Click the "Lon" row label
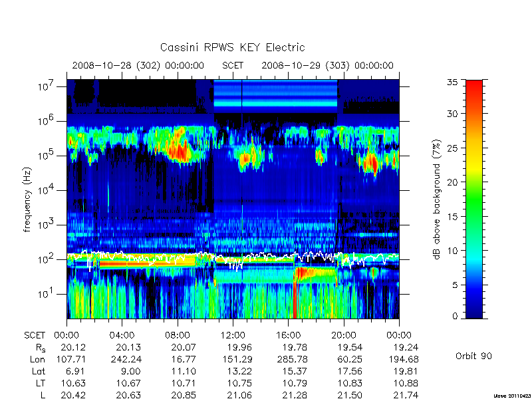 pos(38,359)
